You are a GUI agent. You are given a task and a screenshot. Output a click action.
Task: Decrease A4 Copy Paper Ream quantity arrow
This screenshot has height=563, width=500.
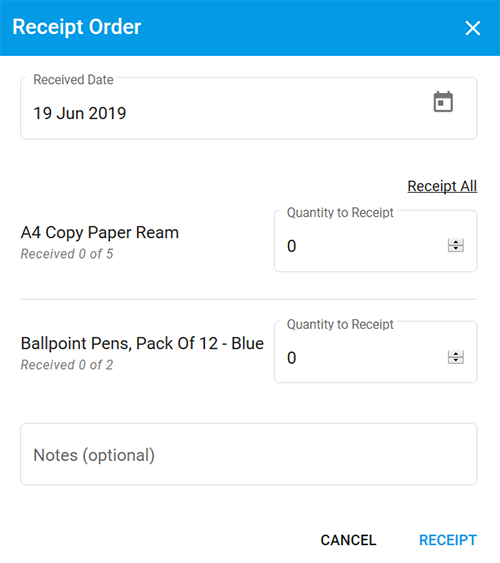click(x=456, y=249)
